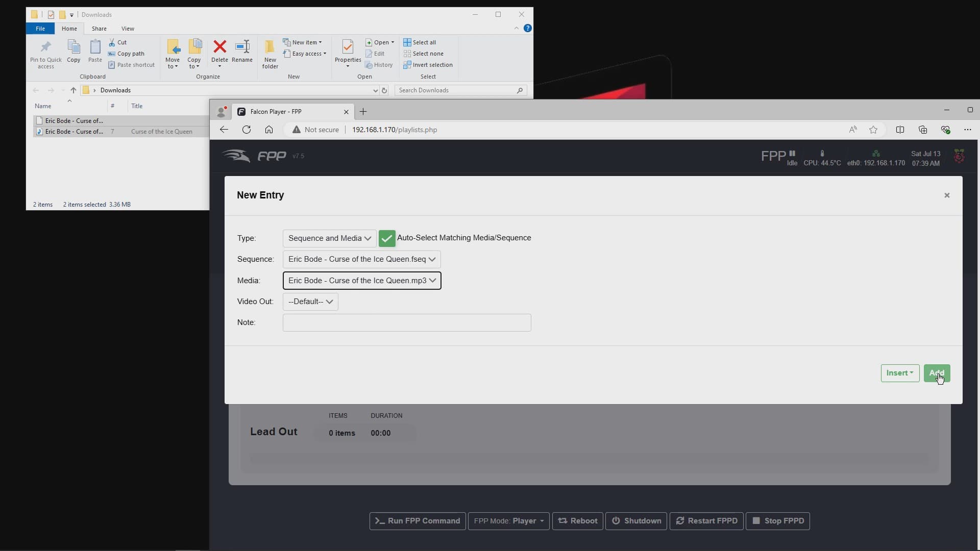
Task: Click the Shutdown button
Action: coord(636,521)
